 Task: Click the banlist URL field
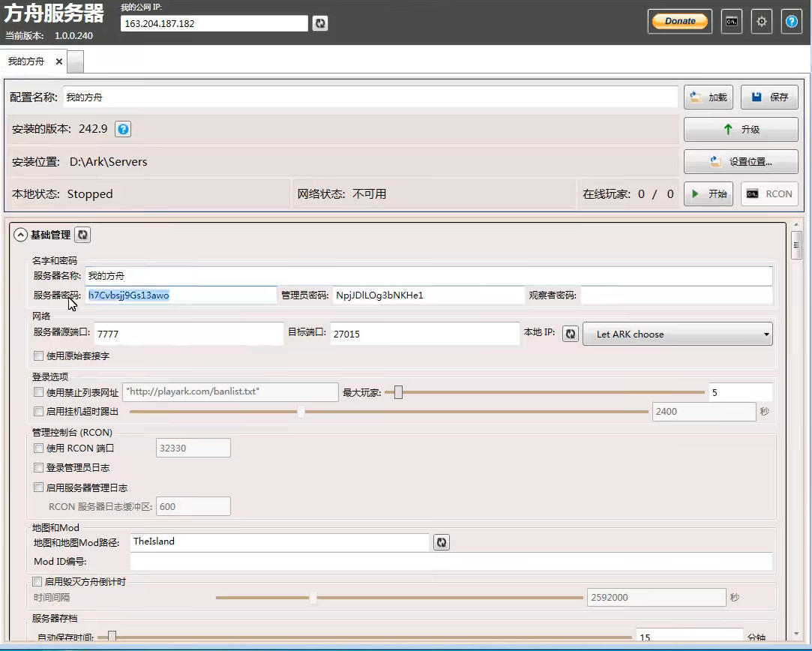point(230,392)
